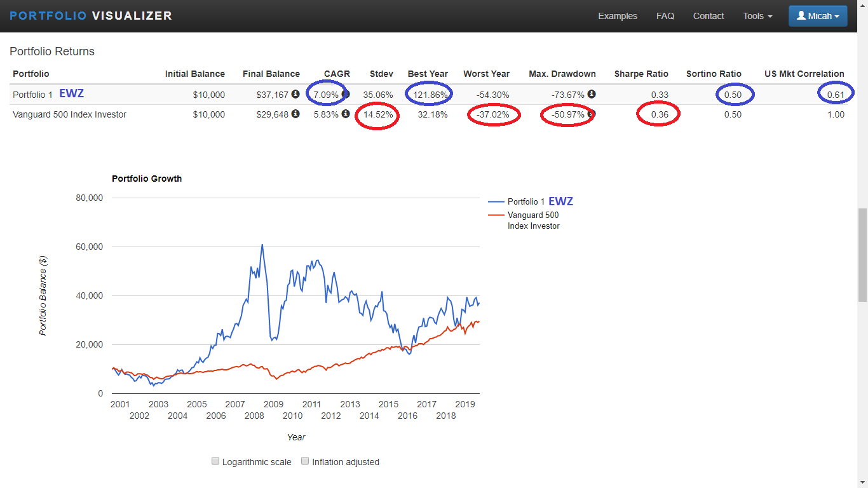This screenshot has width=868, height=488.
Task: Open the Examples page
Action: click(618, 16)
